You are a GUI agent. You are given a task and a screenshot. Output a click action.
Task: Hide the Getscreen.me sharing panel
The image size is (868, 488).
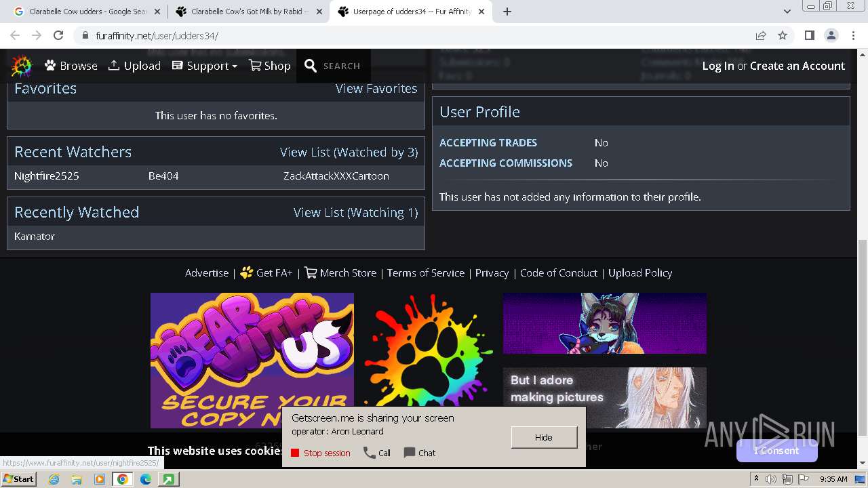(544, 437)
